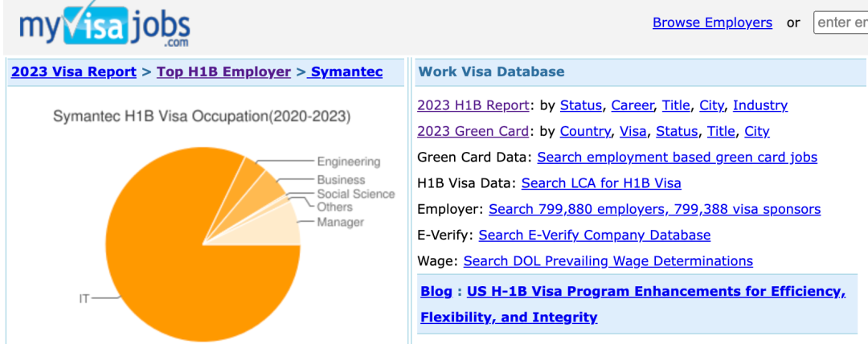This screenshot has height=344, width=868.
Task: Select the Business chart label
Action: 341,180
